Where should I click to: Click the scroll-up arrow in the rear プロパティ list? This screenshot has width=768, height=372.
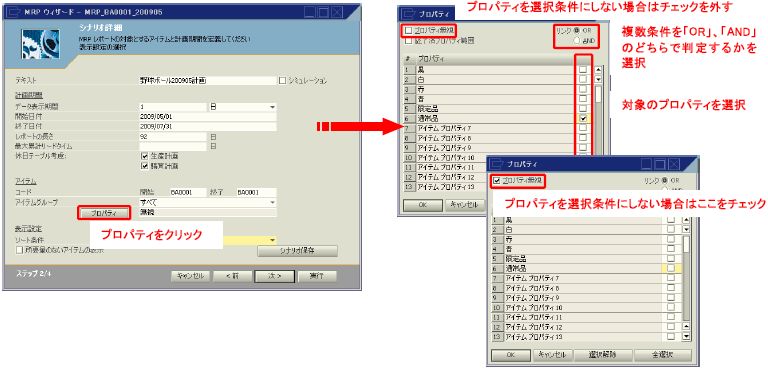tap(598, 70)
